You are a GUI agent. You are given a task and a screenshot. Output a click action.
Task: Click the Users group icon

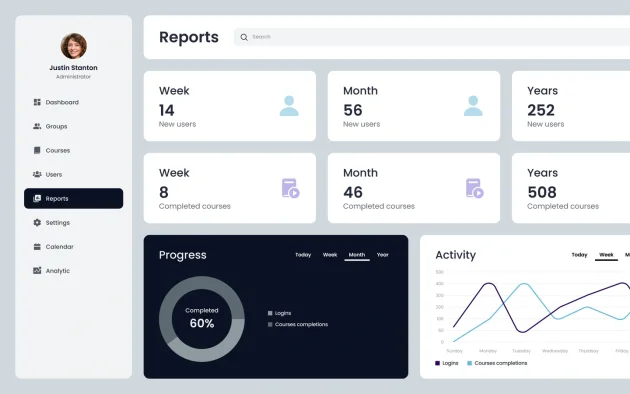pyautogui.click(x=37, y=174)
